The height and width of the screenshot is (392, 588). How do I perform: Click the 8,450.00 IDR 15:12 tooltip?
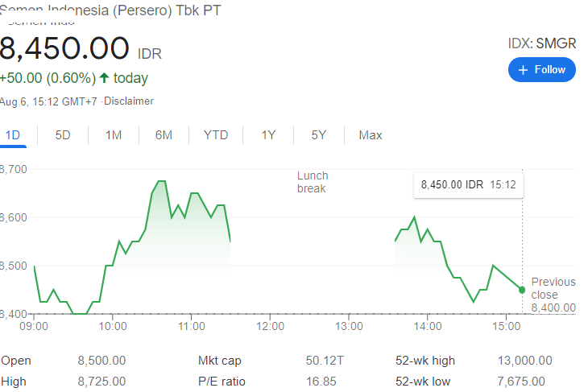coord(468,184)
